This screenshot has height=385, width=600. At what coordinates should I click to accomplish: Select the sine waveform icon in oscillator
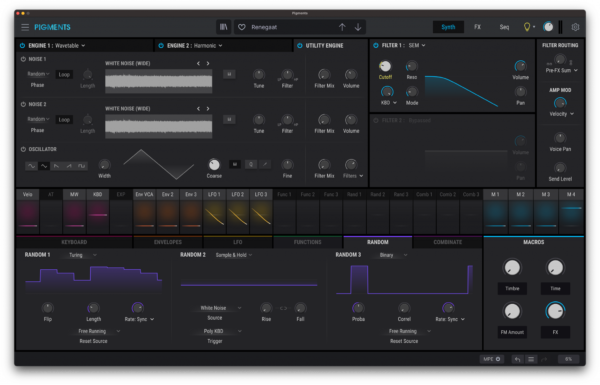point(31,166)
